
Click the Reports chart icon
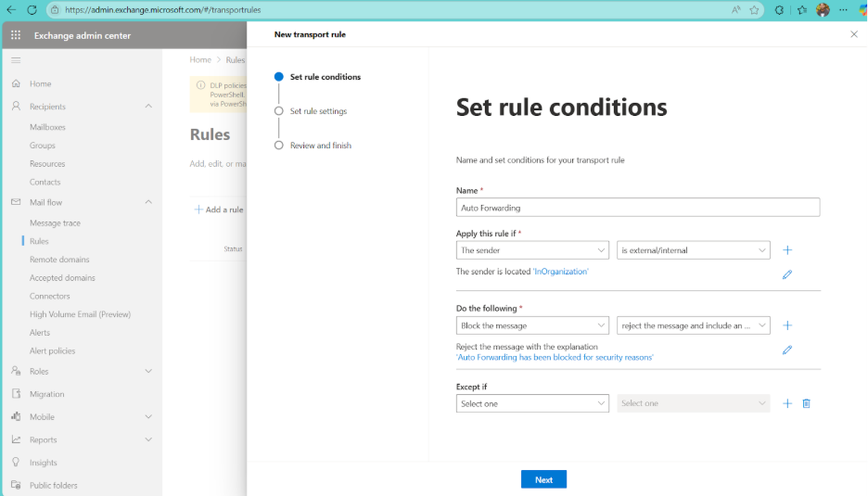[x=16, y=439]
